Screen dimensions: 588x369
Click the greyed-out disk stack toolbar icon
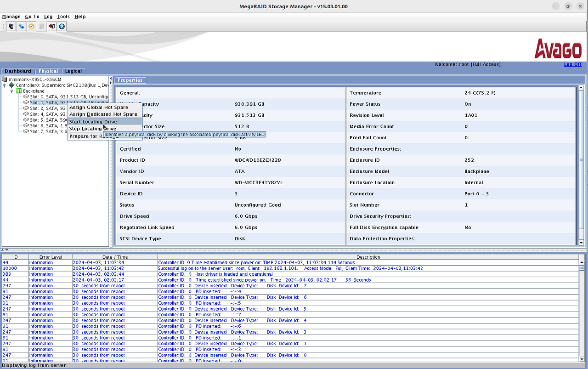pyautogui.click(x=42, y=26)
